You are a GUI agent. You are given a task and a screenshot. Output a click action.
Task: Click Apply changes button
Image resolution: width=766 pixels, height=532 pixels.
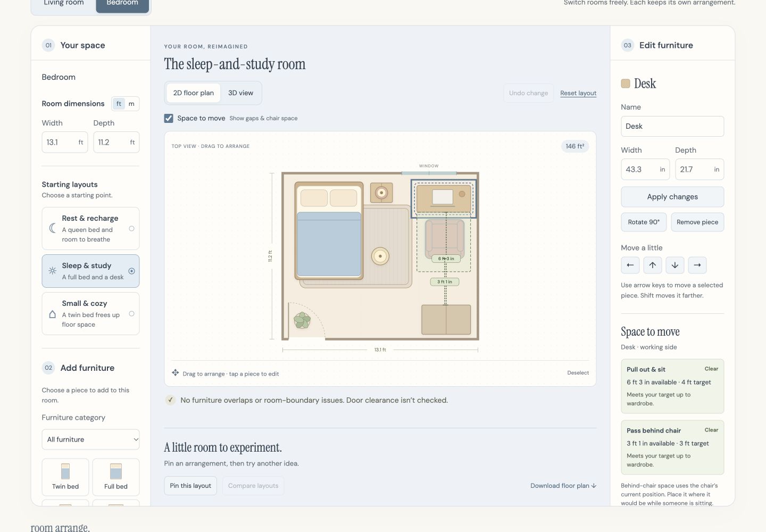tap(672, 197)
